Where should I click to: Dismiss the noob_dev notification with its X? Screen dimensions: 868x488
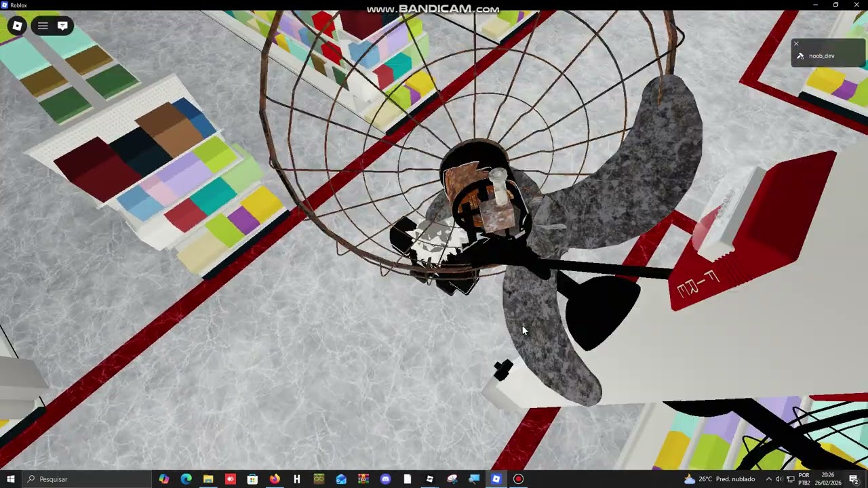coord(797,44)
